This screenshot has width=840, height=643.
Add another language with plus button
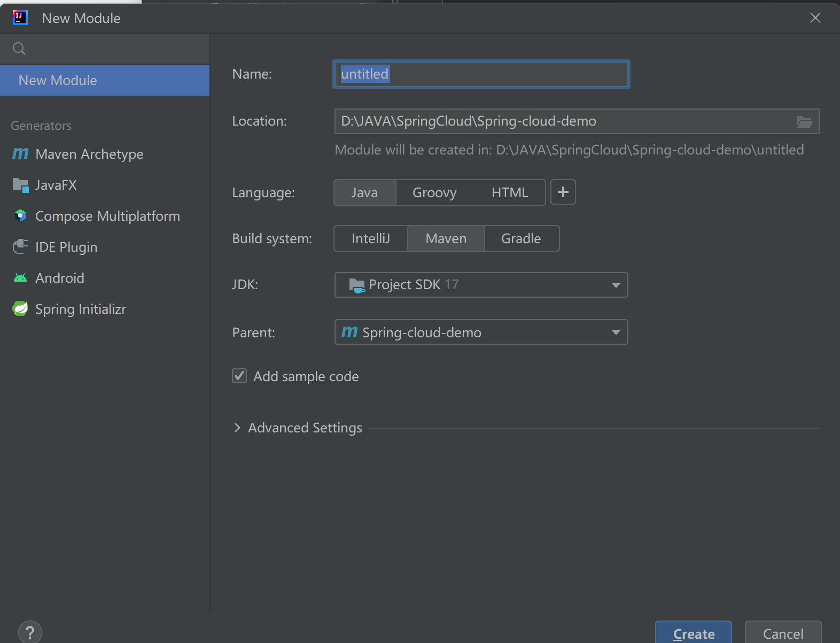click(x=563, y=192)
